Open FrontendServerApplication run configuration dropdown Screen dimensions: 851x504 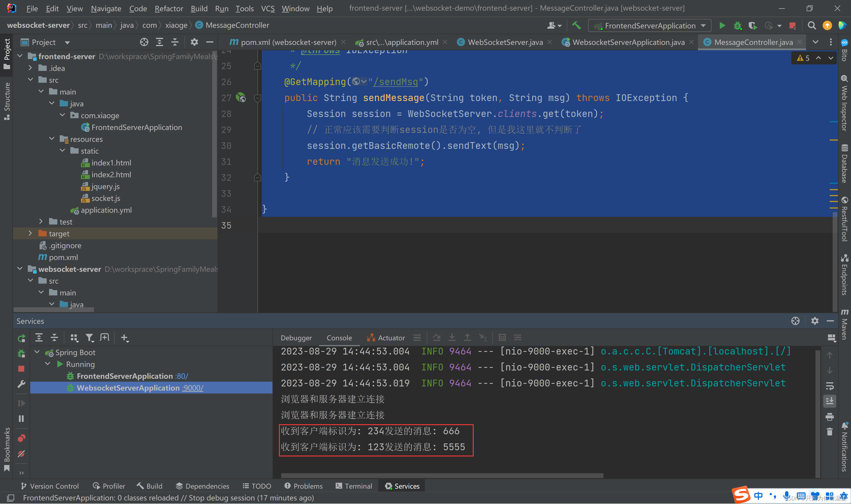(x=650, y=25)
